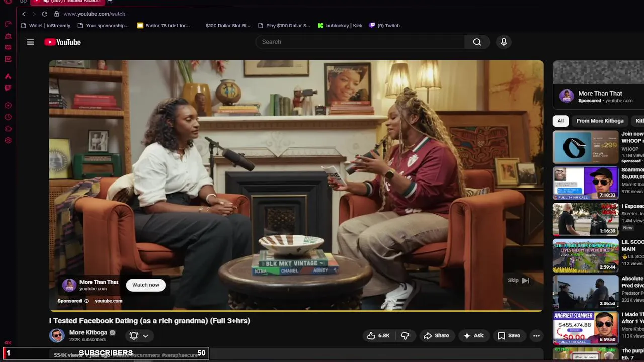This screenshot has width=644, height=362.
Task: Open buhlockay Kick bookmark
Action: (x=340, y=25)
